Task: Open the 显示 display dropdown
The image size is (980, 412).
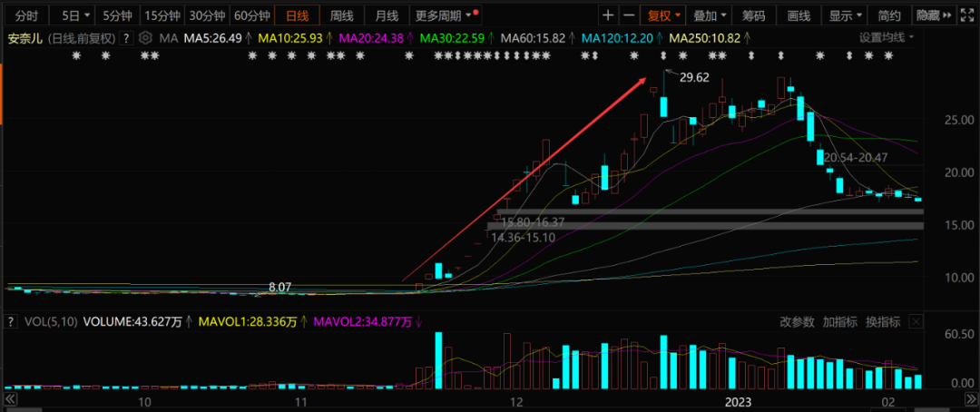Action: click(846, 15)
